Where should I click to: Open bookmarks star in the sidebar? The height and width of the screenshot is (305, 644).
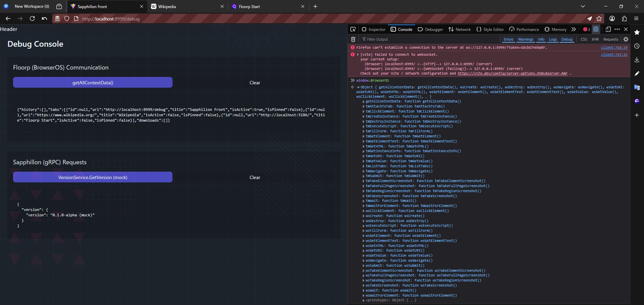coord(637,32)
